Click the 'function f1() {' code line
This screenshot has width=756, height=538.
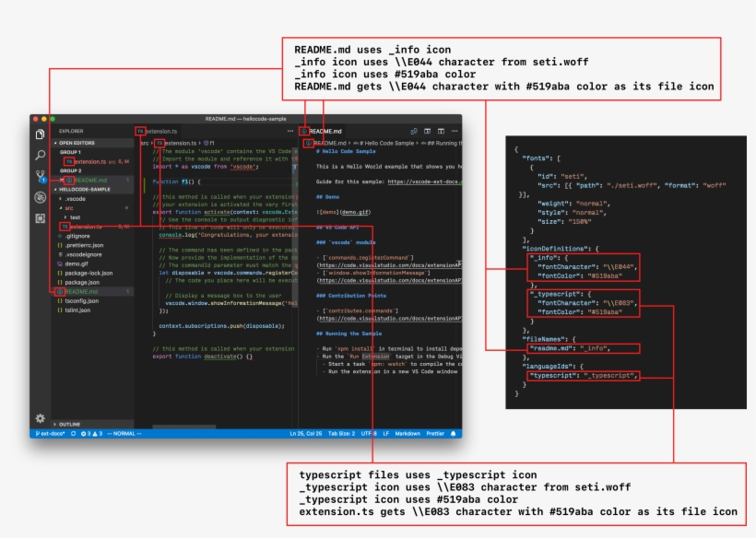pyautogui.click(x=176, y=181)
